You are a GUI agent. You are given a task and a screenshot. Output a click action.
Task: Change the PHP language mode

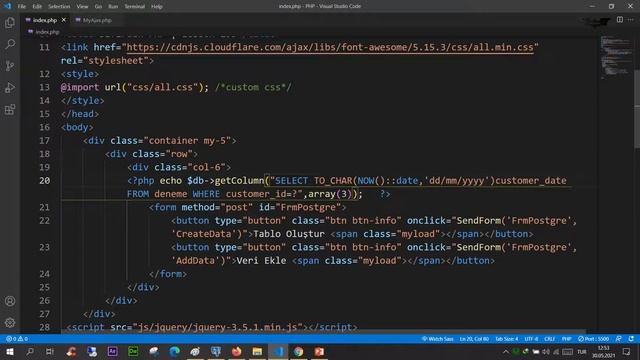567,339
